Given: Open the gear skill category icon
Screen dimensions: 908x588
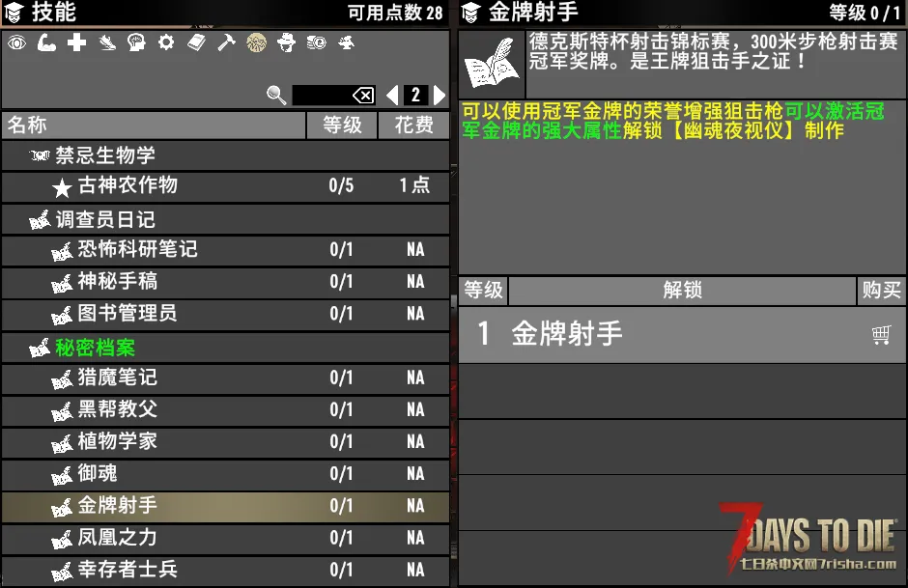Looking at the screenshot, I should pos(166,42).
